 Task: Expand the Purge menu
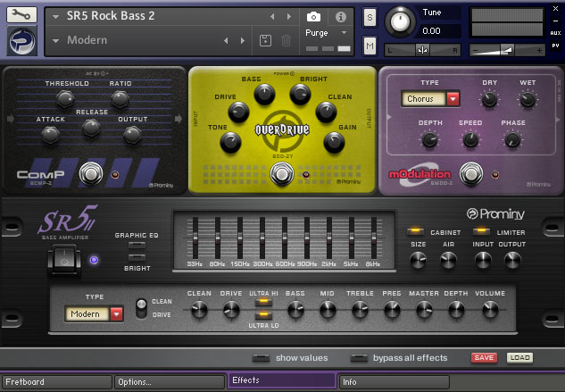pos(327,32)
